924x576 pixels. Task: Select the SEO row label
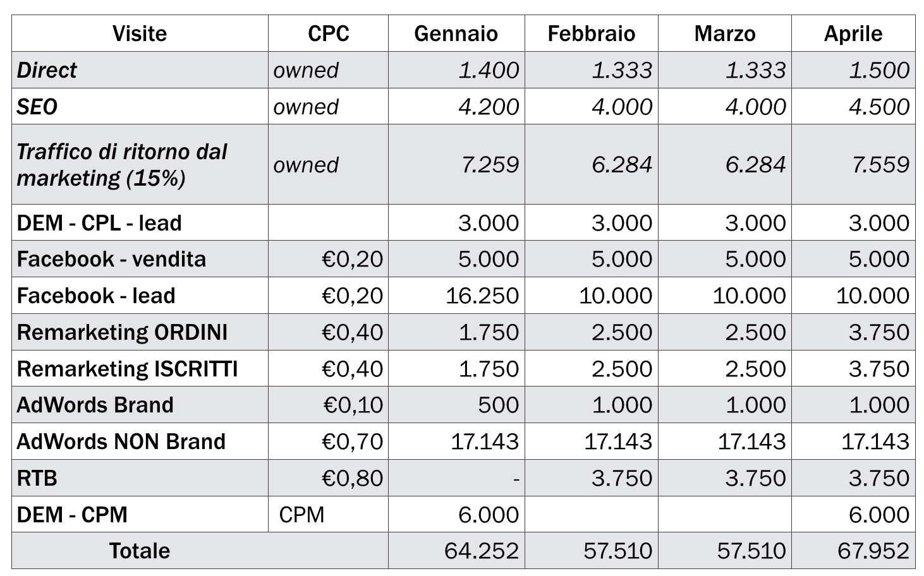(37, 107)
